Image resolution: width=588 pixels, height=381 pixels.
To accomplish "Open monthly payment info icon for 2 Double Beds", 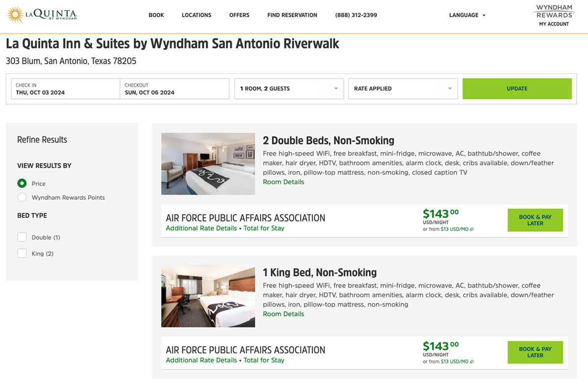I will (472, 229).
